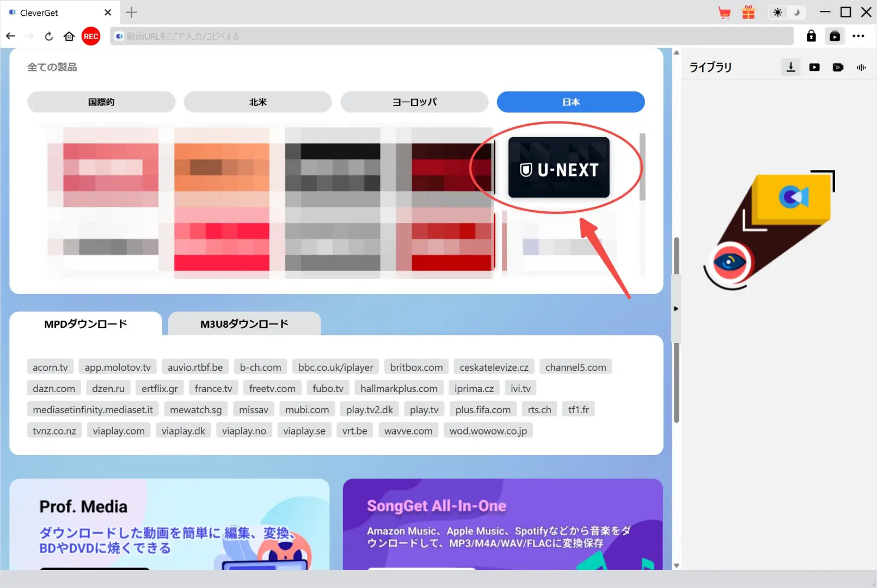
Task: Open the gift box icon
Action: [749, 13]
